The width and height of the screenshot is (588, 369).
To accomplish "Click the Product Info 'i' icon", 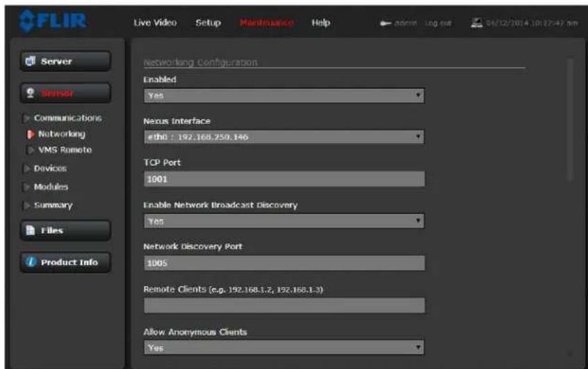I will [31, 262].
